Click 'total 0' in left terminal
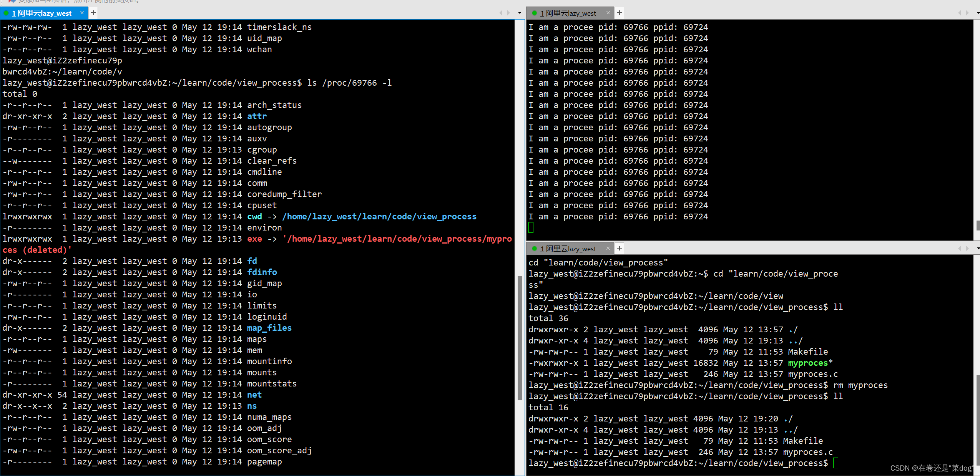Viewport: 980px width, 476px height. 20,94
